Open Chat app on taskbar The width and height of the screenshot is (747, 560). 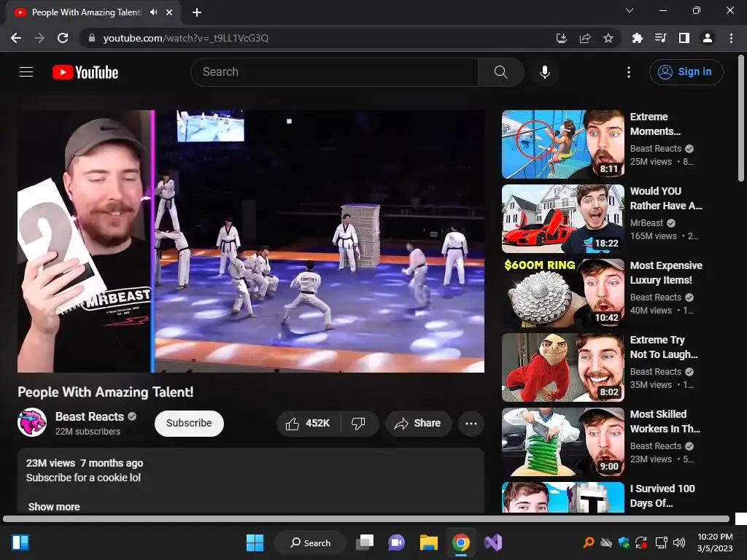[x=396, y=542]
